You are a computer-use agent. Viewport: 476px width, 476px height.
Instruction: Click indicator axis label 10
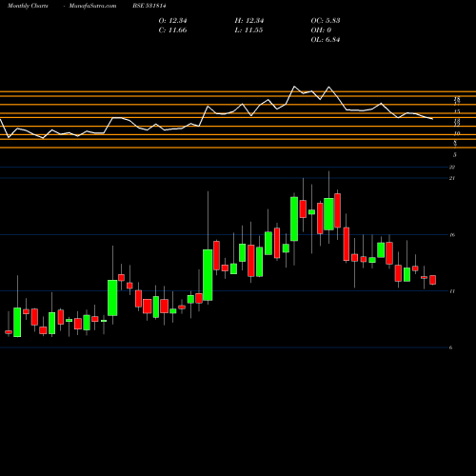click(x=457, y=133)
